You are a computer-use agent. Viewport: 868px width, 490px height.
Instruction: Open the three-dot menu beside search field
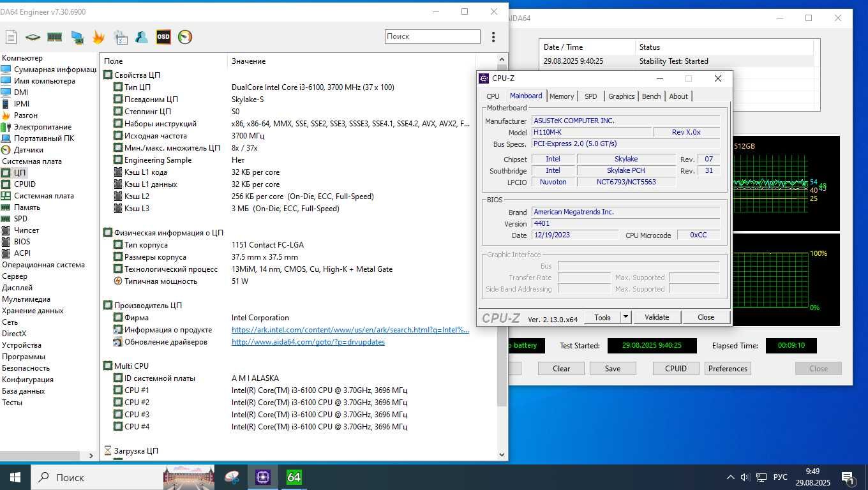point(493,37)
